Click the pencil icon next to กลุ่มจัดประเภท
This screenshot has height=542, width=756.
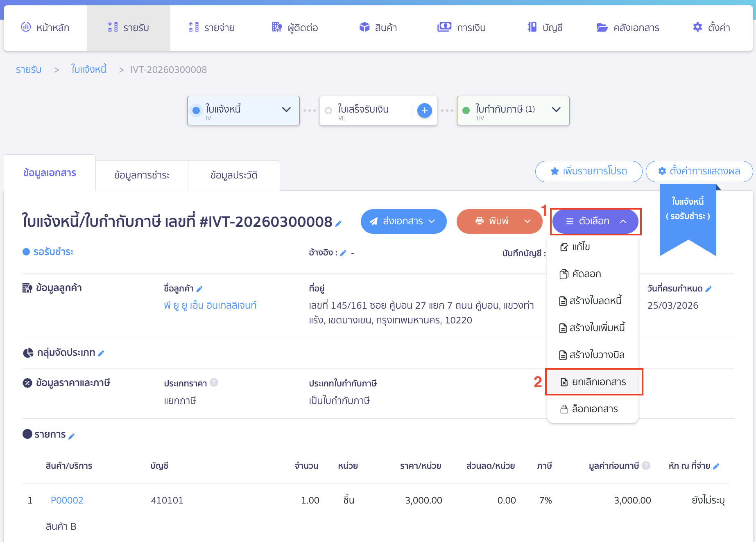(x=101, y=353)
